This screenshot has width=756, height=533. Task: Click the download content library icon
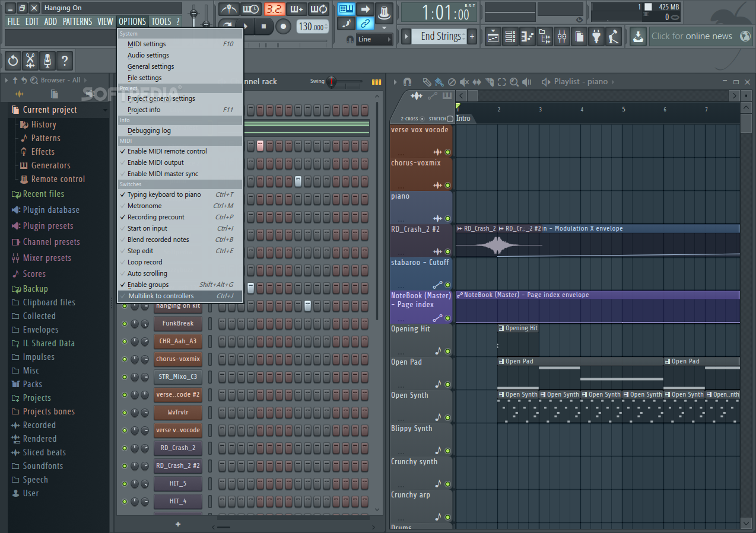[638, 36]
